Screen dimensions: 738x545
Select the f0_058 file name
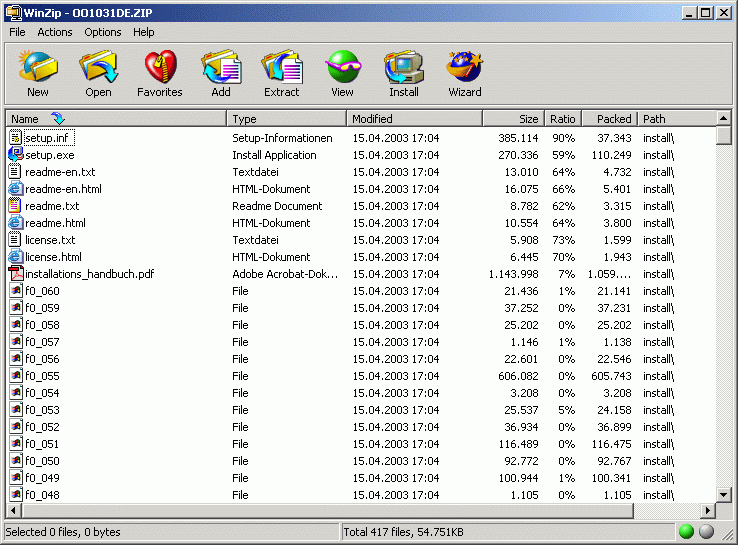[x=42, y=325]
